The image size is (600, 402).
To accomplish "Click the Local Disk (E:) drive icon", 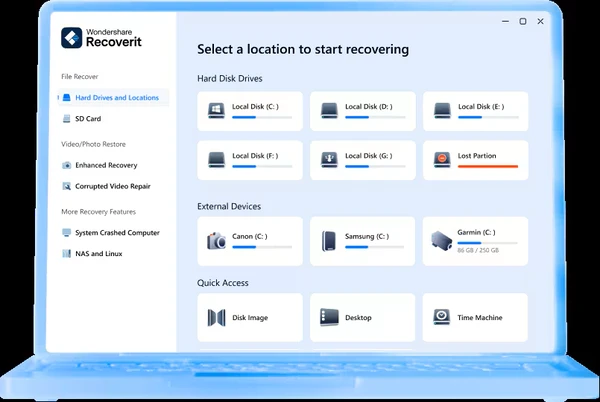I will tap(442, 111).
